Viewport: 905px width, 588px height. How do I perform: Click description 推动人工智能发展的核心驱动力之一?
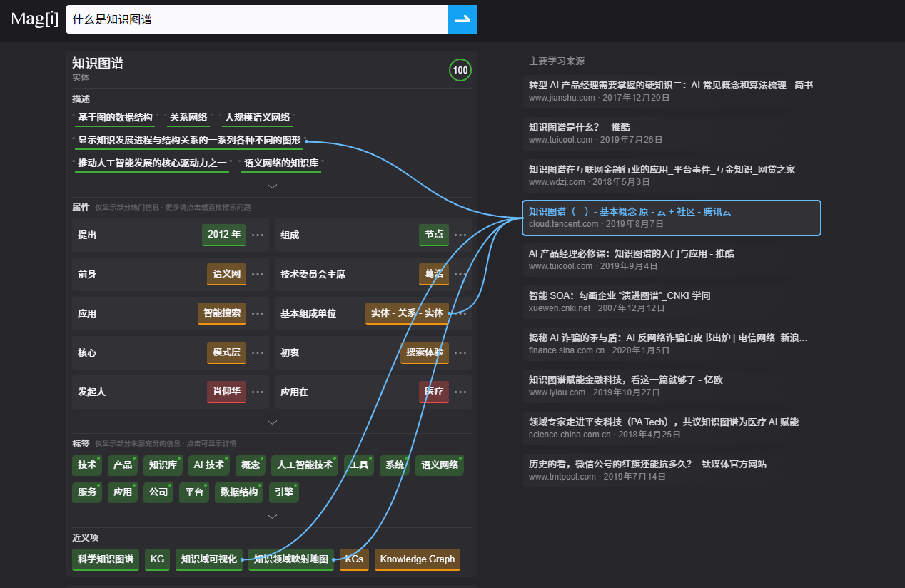click(x=152, y=163)
